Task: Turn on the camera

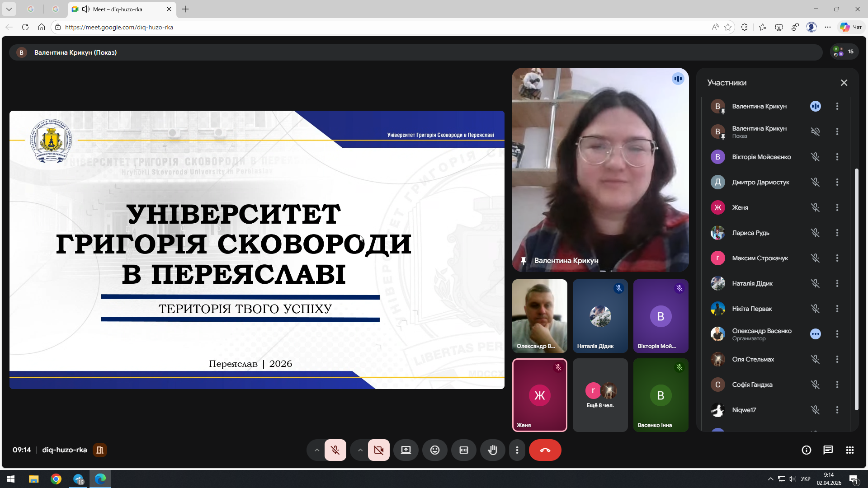Action: [x=378, y=450]
